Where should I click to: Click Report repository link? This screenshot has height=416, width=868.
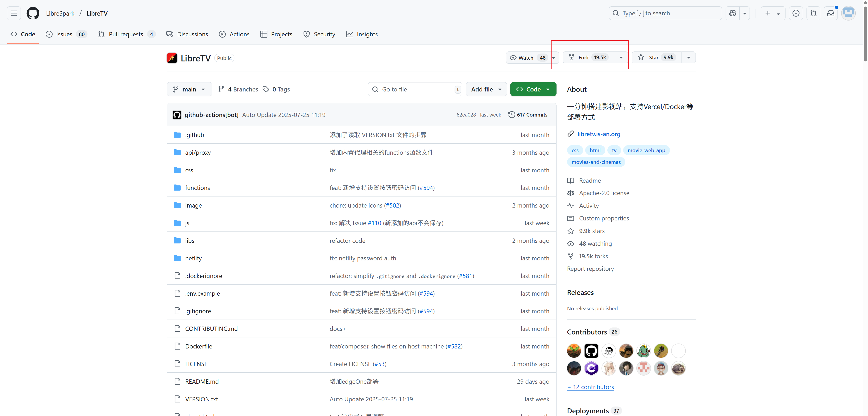590,269
